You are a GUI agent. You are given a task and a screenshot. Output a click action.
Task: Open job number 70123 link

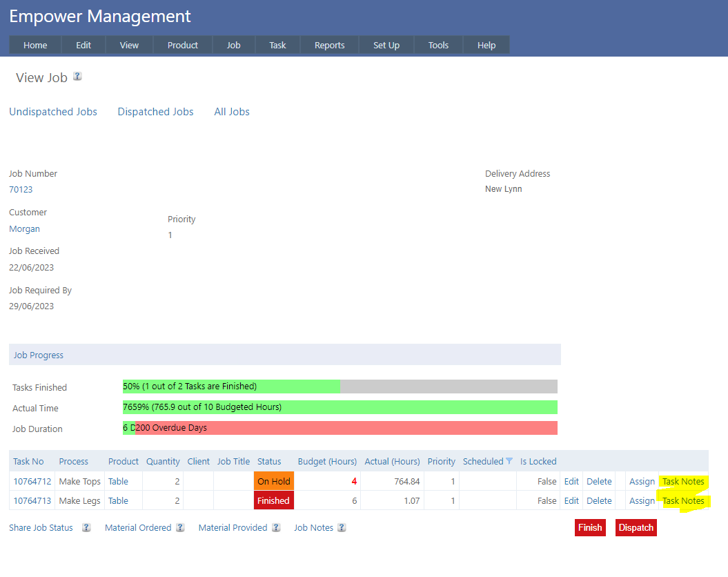21,189
